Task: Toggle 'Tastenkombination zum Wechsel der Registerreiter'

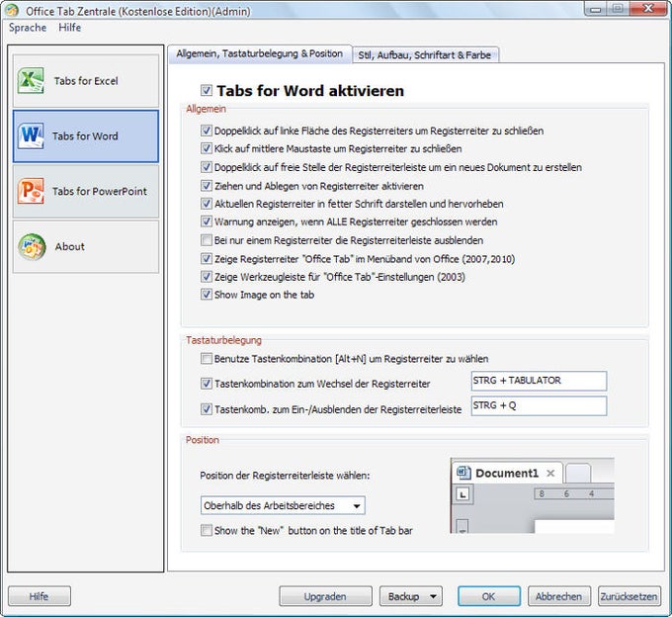Action: (207, 384)
